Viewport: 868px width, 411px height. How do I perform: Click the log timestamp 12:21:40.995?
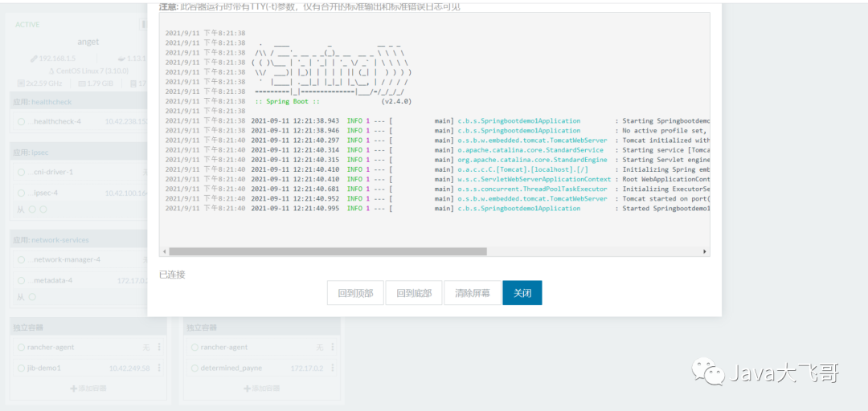click(317, 208)
